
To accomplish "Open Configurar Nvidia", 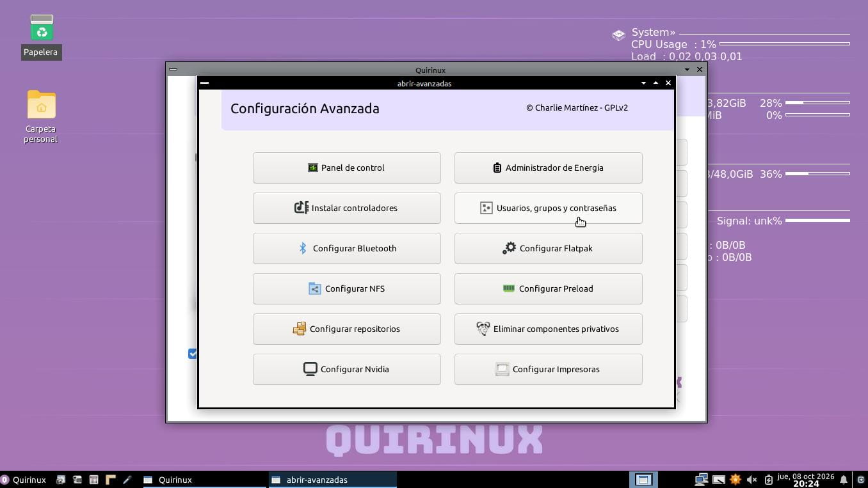I will 346,369.
